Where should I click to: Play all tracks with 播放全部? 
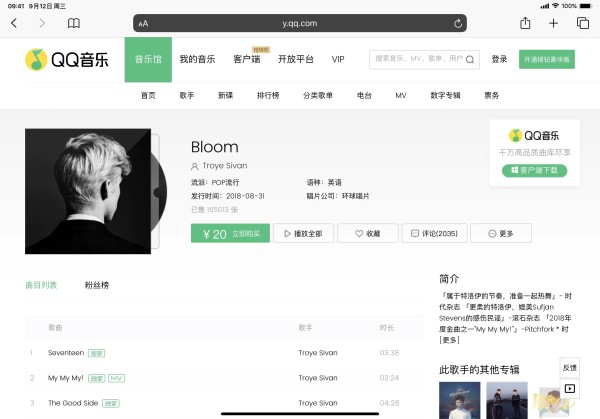pyautogui.click(x=303, y=233)
